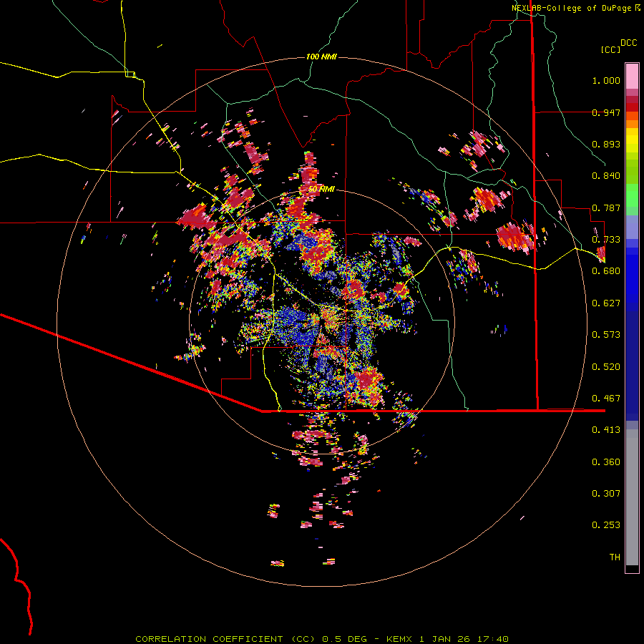Click the DCC label above the color bar

[x=629, y=43]
